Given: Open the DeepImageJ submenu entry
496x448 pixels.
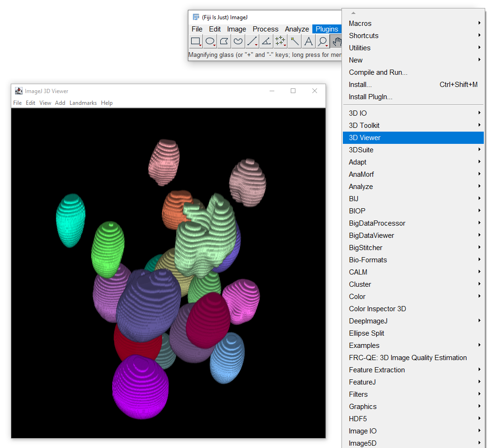Looking at the screenshot, I should click(413, 321).
